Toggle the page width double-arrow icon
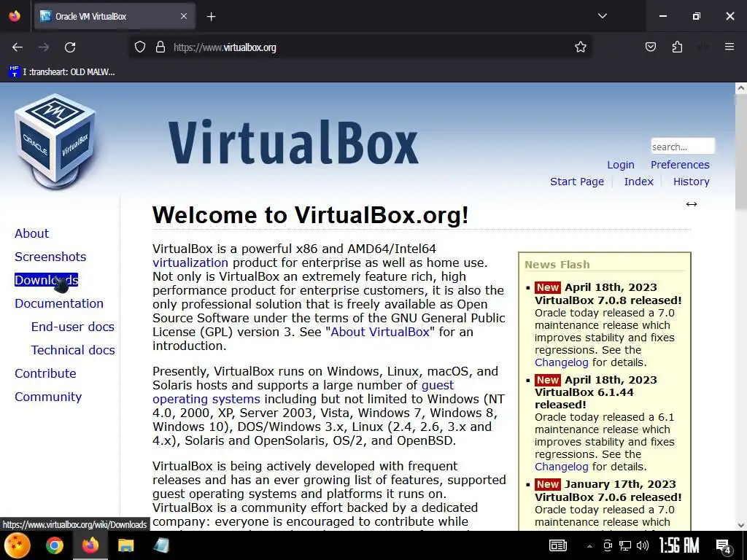The image size is (747, 560). pos(692,204)
